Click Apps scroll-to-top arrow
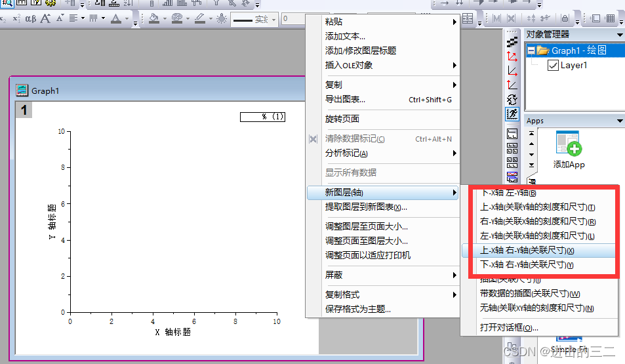Viewport: 625px width, 364px height. 531,133
